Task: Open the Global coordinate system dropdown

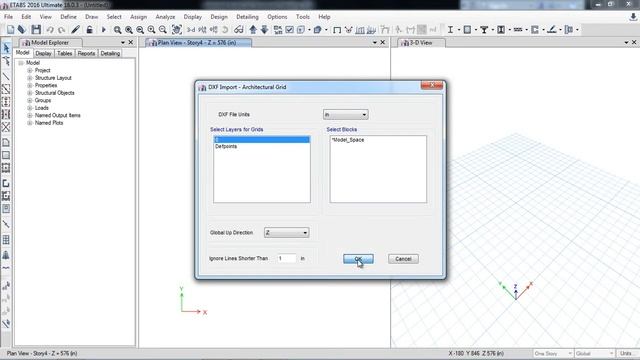Action: pos(594,353)
